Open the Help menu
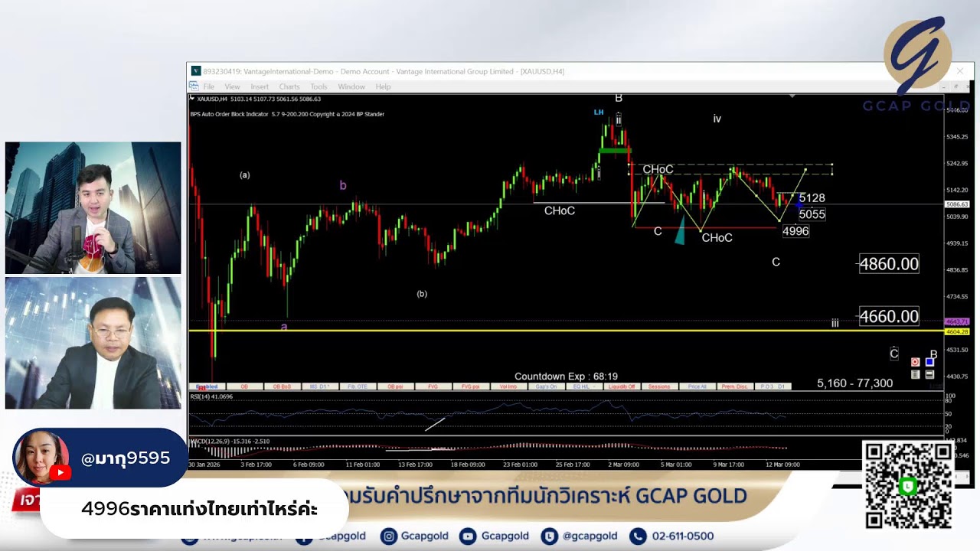The width and height of the screenshot is (980, 551). [x=383, y=86]
